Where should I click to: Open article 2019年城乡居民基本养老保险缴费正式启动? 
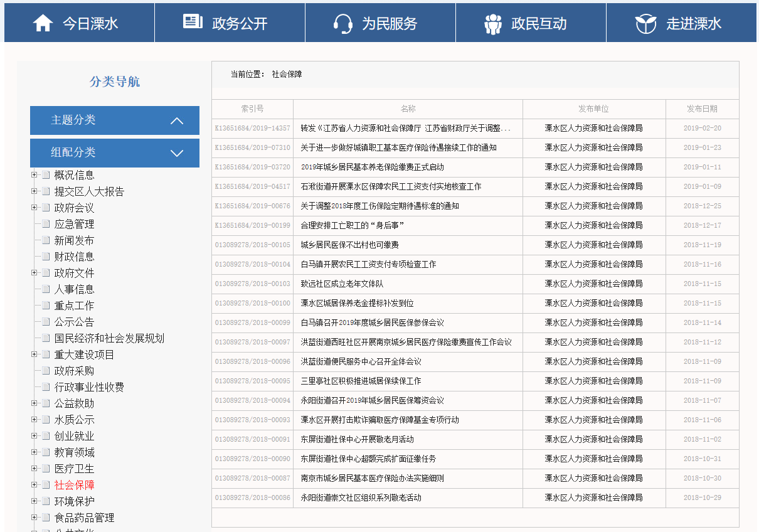[372, 167]
